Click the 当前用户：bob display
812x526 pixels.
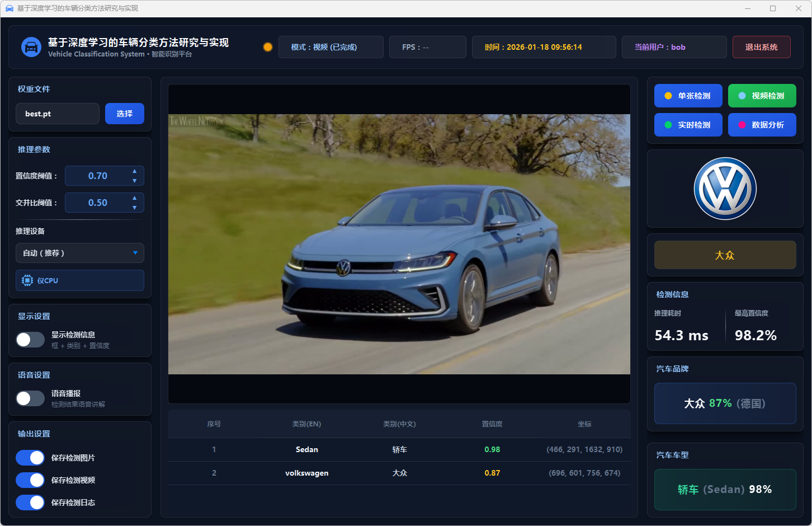(674, 47)
